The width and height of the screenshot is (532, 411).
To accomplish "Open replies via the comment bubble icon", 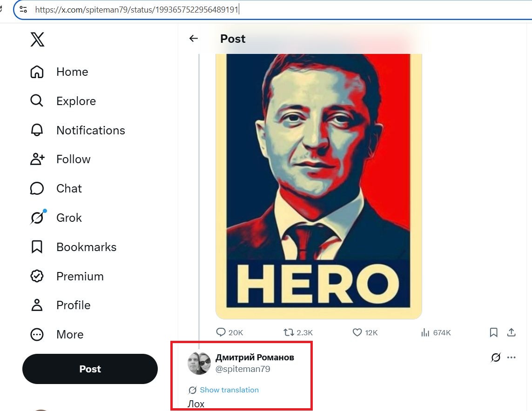I will (221, 332).
